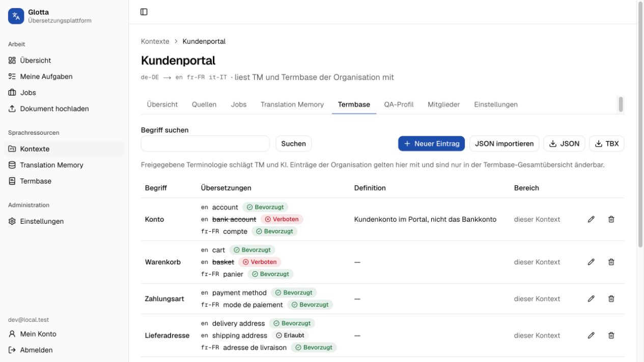Click the Neuer Eintrag button

click(x=432, y=143)
